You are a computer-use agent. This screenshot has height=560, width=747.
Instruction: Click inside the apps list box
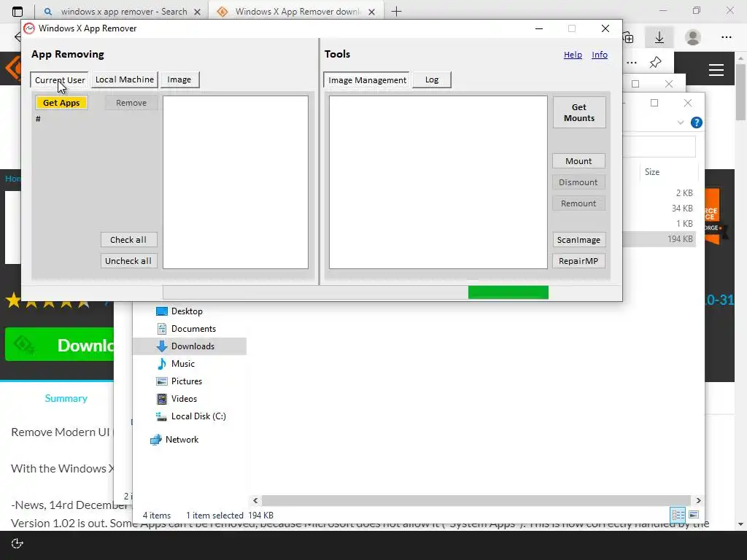tap(236, 182)
